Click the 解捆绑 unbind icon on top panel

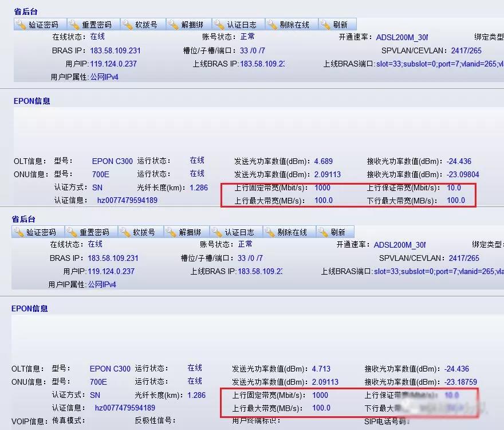tap(173, 24)
